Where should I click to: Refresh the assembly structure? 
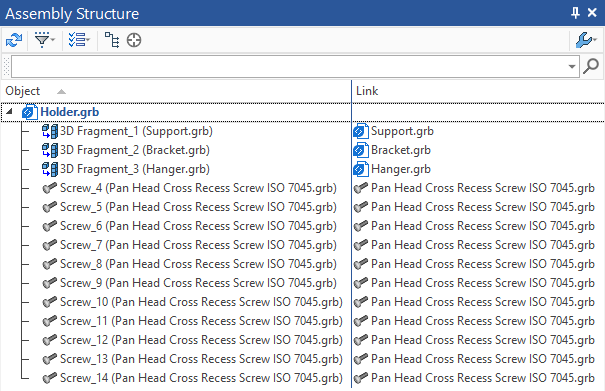(14, 40)
